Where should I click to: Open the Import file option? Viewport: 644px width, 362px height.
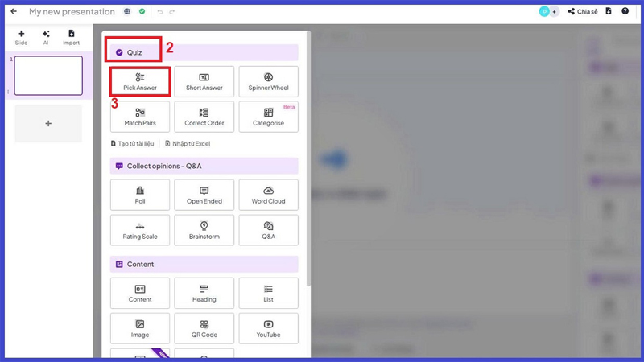point(71,37)
